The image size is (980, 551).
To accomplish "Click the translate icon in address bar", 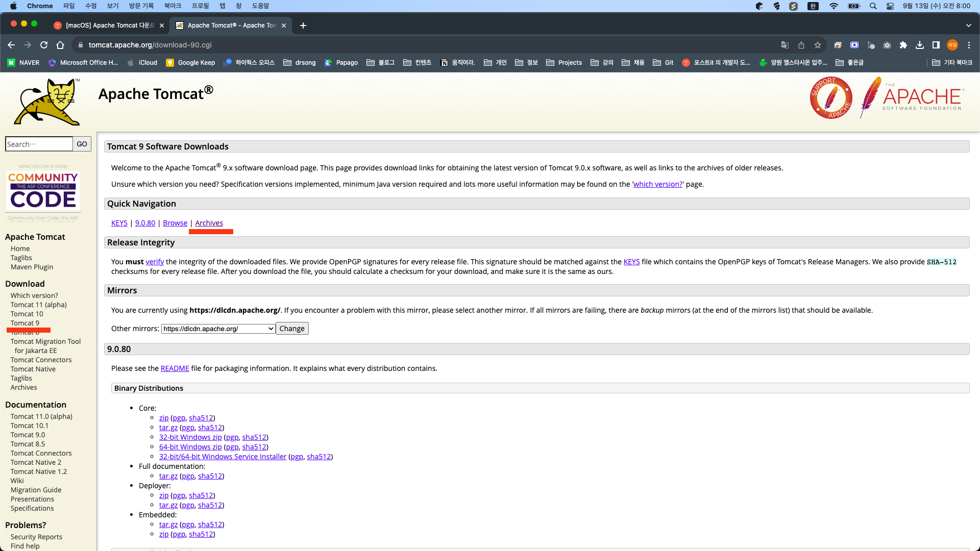I will click(785, 45).
